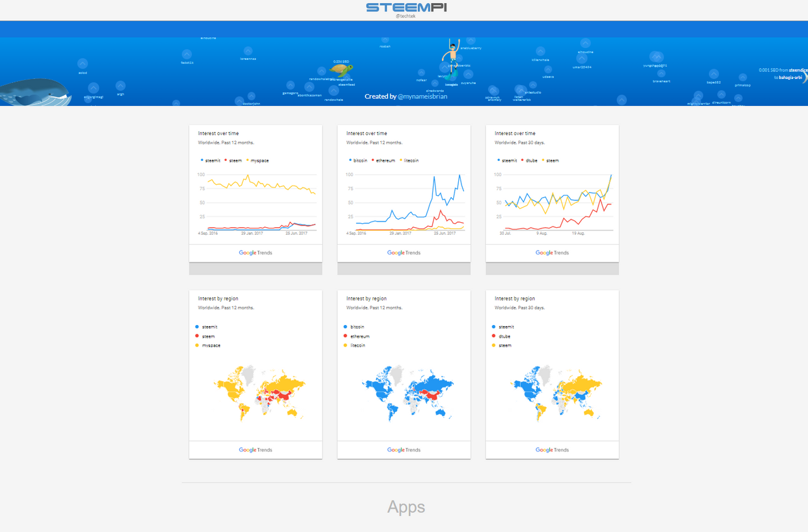The image size is (808, 532).
Task: Click the upvote bubble labeled nofear
Action: [x=422, y=73]
